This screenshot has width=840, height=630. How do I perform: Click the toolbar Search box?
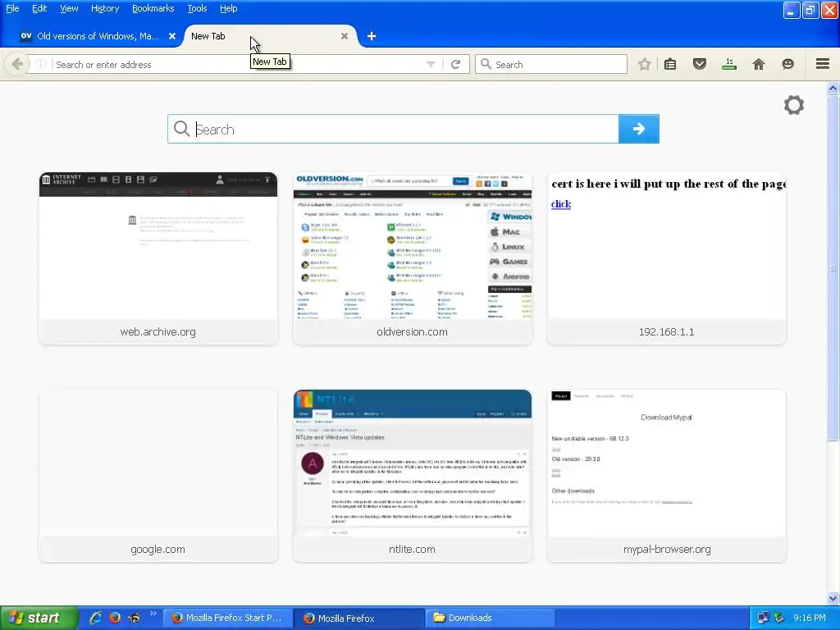pyautogui.click(x=551, y=64)
